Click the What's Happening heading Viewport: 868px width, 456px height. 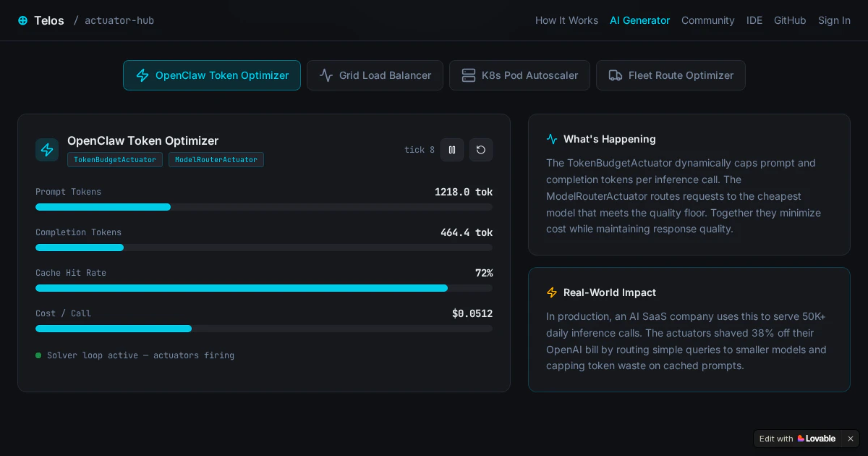click(x=610, y=139)
